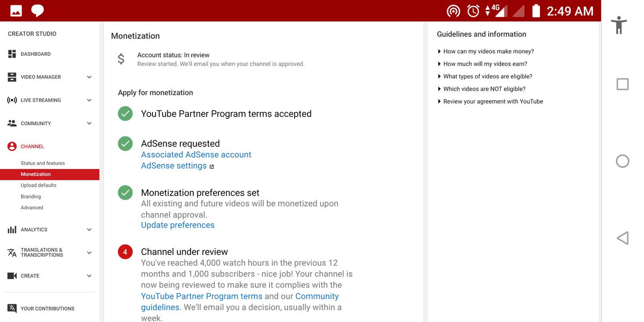644x322 pixels.
Task: Tap the image notification icon in status bar
Action: (x=16, y=11)
